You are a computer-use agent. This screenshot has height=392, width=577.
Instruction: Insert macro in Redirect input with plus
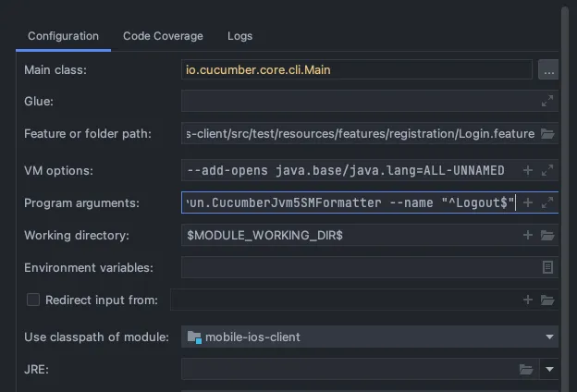pyautogui.click(x=528, y=300)
